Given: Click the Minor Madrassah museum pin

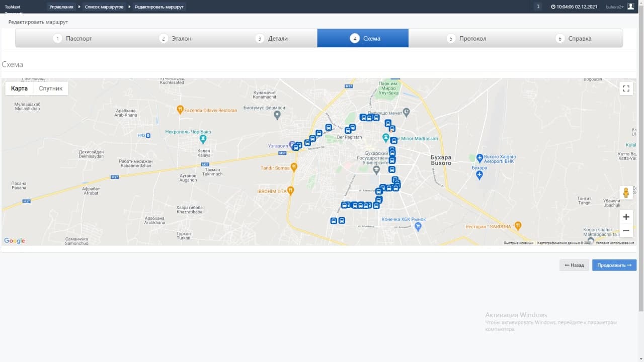Looking at the screenshot, I should 386,137.
